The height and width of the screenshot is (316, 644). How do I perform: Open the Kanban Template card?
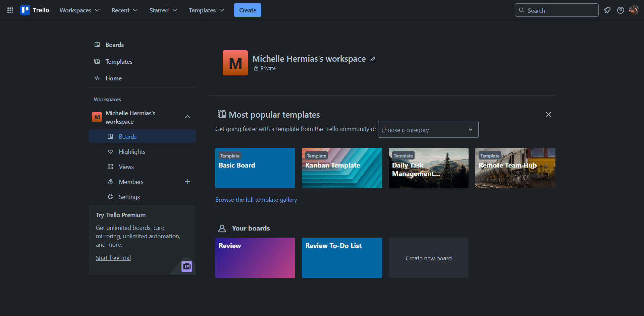(342, 168)
